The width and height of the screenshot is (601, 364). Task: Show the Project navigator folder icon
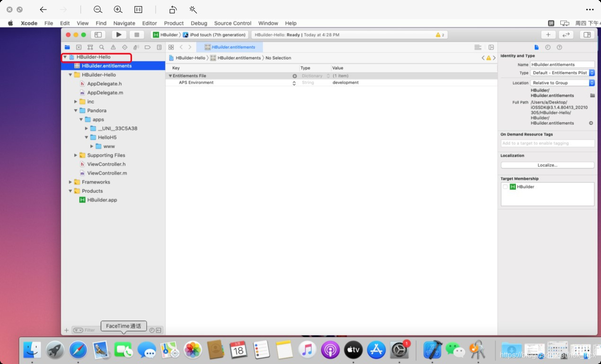coord(67,47)
